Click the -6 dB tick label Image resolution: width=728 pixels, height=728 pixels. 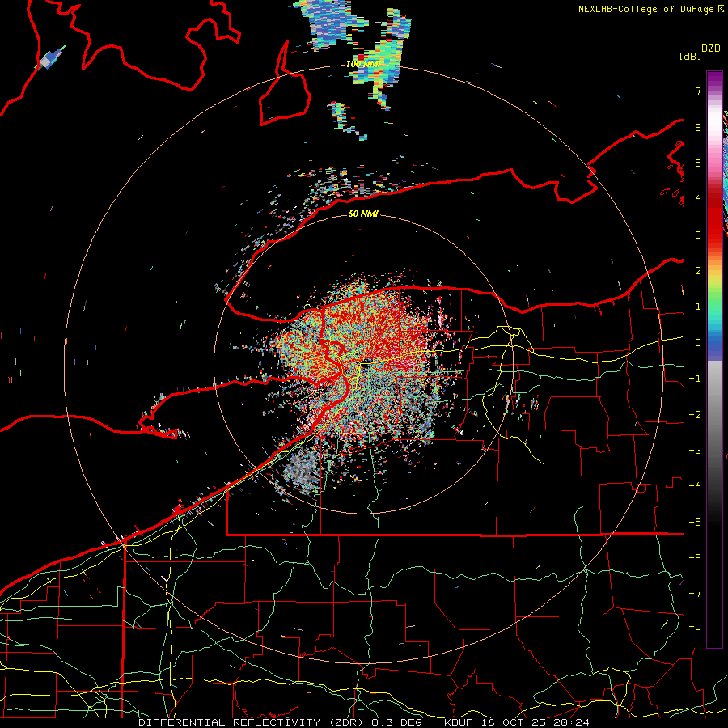point(695,558)
